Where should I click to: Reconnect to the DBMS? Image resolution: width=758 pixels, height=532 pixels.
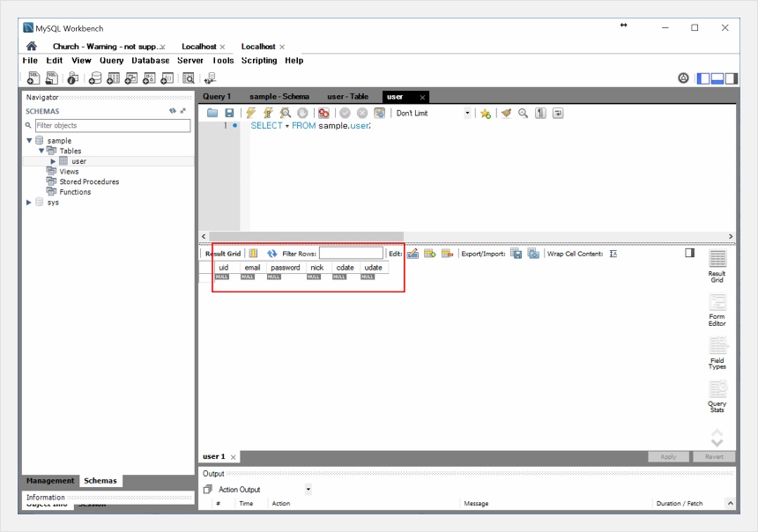coord(211,78)
